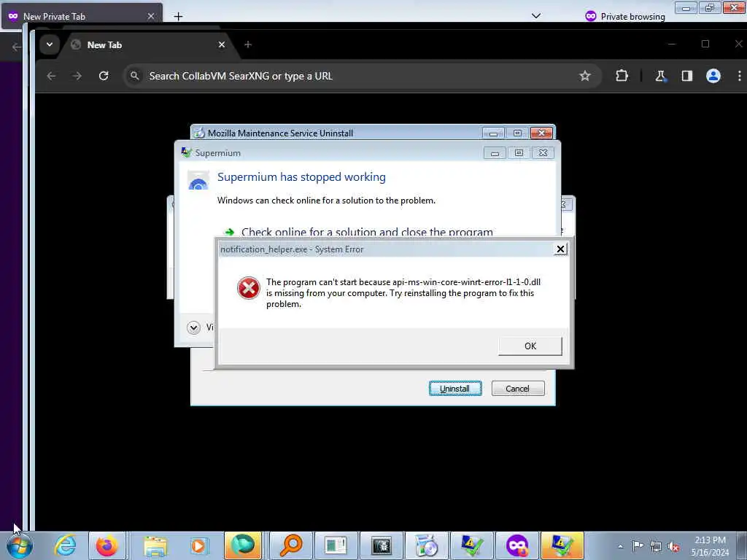Select the New Private Tab in Firefox
Screen dimensions: 747x560
(82, 17)
